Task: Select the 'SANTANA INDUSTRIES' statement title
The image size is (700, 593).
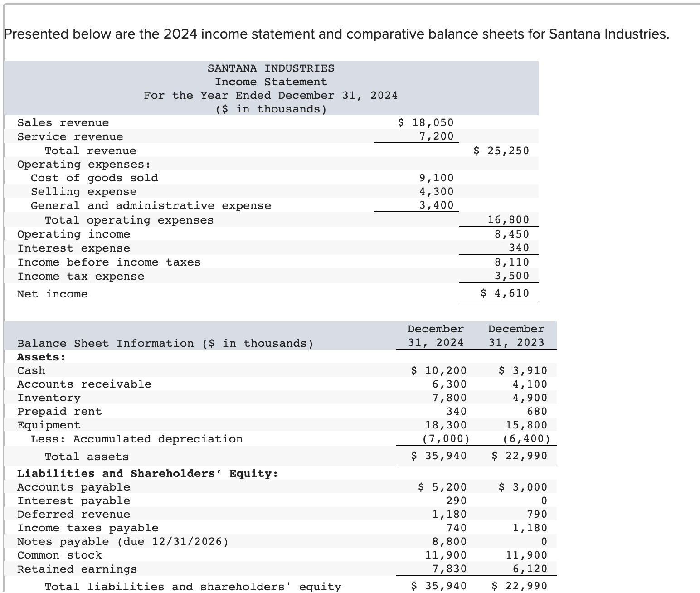Action: 271,68
